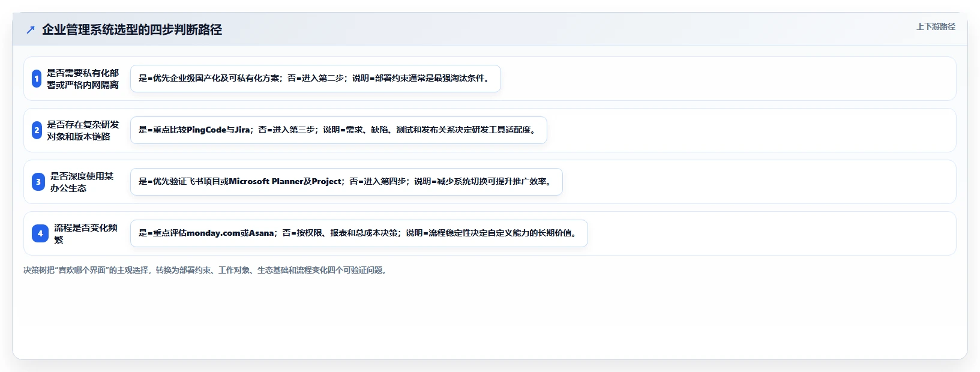980x372 pixels.
Task: Click the answer box about 企业级国产化及可私有化方案
Action: [316, 79]
